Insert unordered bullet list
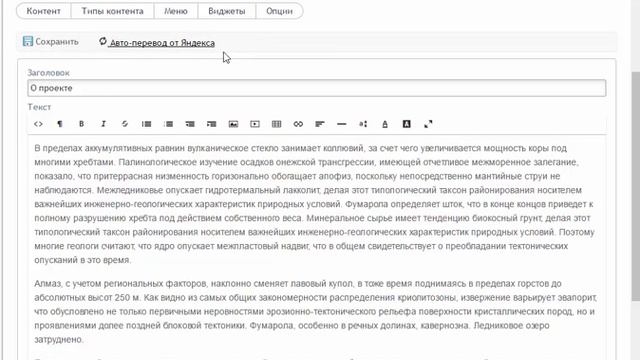This screenshot has height=360, width=640. pos(147,124)
